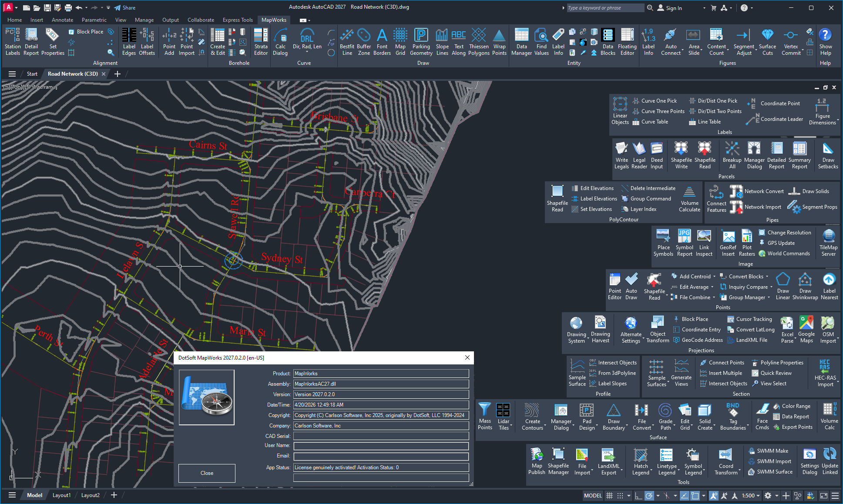Open the Start file tab
Image resolution: width=843 pixels, height=504 pixels.
(32, 74)
